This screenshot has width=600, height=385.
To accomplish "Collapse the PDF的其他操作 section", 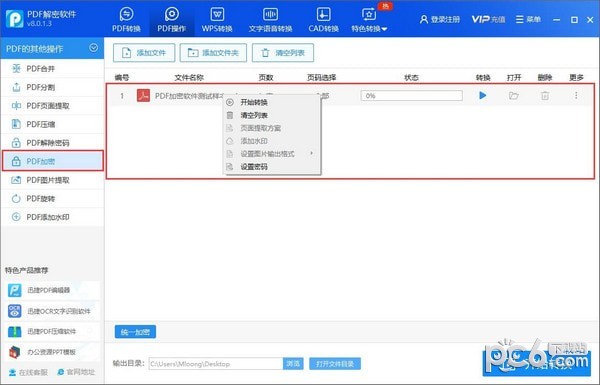I will pos(93,48).
